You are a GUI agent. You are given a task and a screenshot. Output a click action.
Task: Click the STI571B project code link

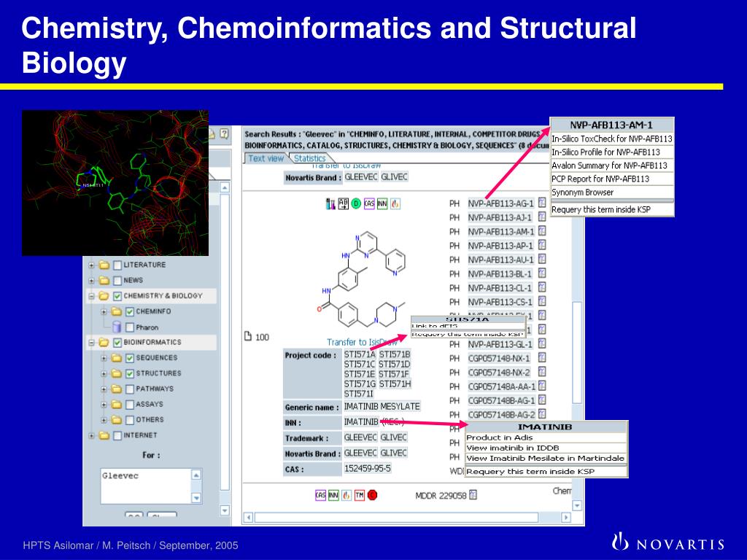click(395, 354)
